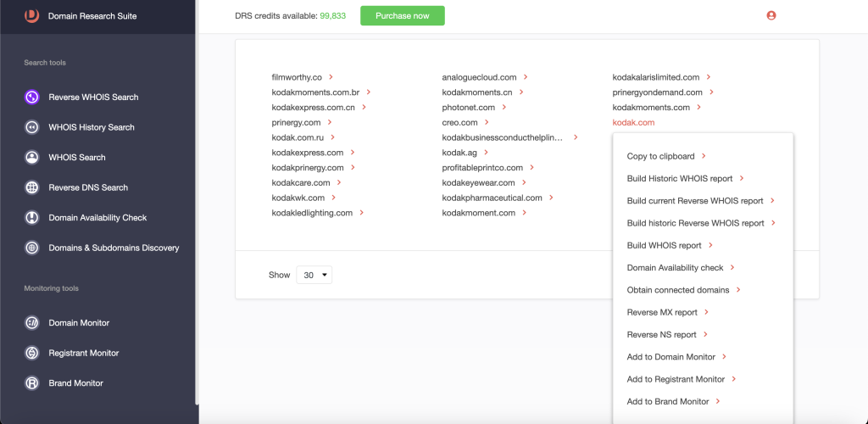Screen dimensions: 868x424
Task: Open the Show 30 results dropdown
Action: coord(314,275)
